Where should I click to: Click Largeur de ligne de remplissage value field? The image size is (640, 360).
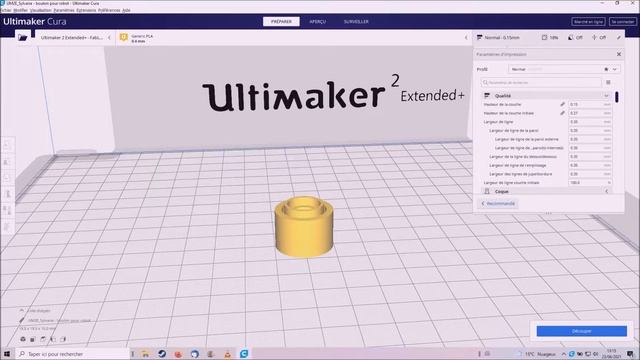pyautogui.click(x=590, y=165)
